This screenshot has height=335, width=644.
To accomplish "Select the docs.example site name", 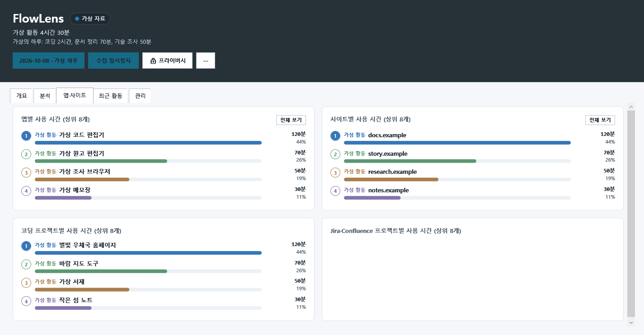I will pos(387,135).
